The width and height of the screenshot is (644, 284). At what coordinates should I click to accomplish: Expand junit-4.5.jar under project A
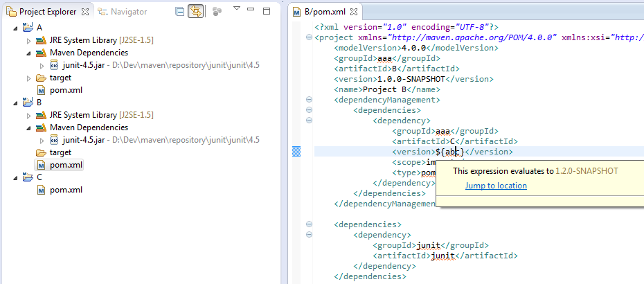point(42,65)
